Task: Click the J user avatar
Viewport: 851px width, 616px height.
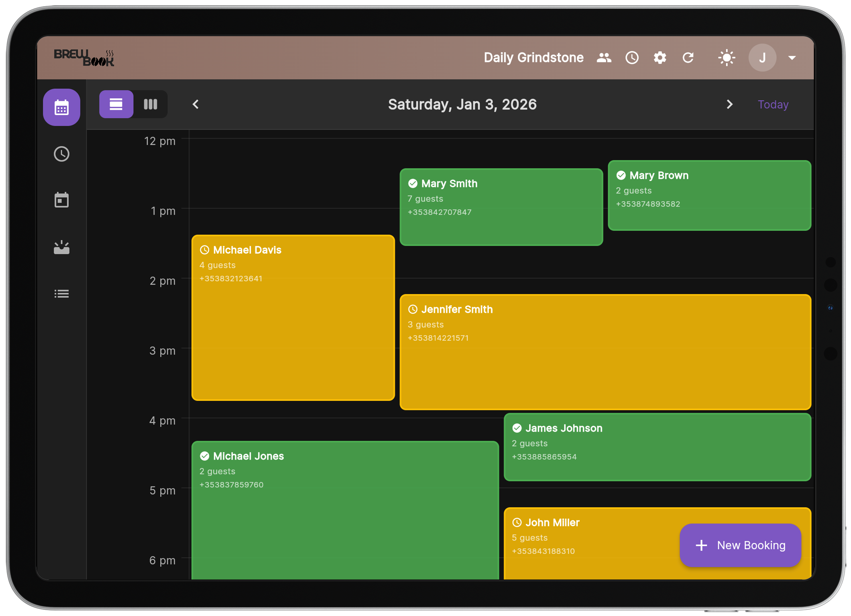Action: 762,58
